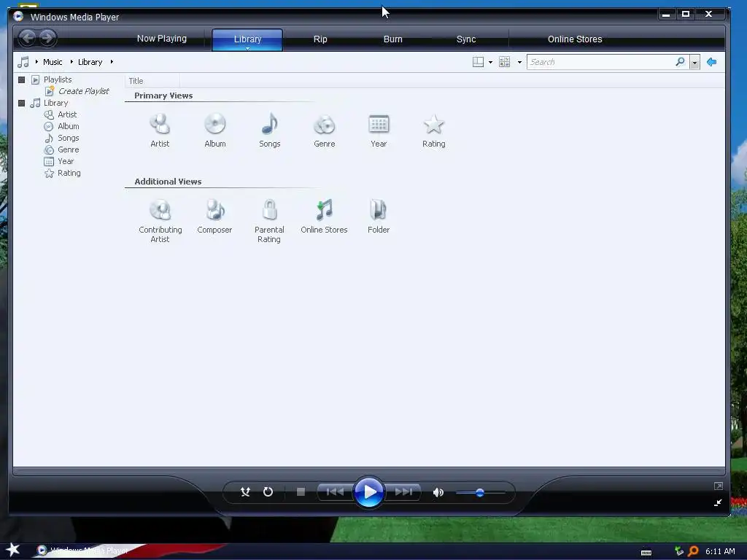Click the music category icon in breadcrumb
747x560 pixels.
coord(23,62)
